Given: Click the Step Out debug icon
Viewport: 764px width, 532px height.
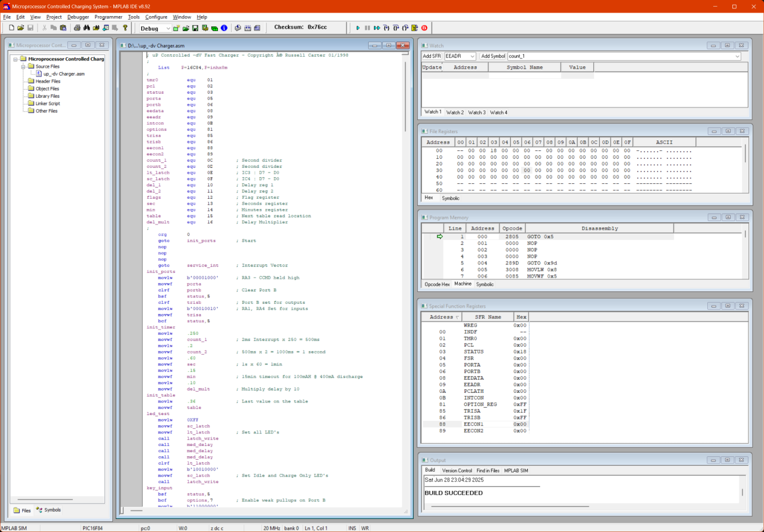Looking at the screenshot, I should coord(405,28).
